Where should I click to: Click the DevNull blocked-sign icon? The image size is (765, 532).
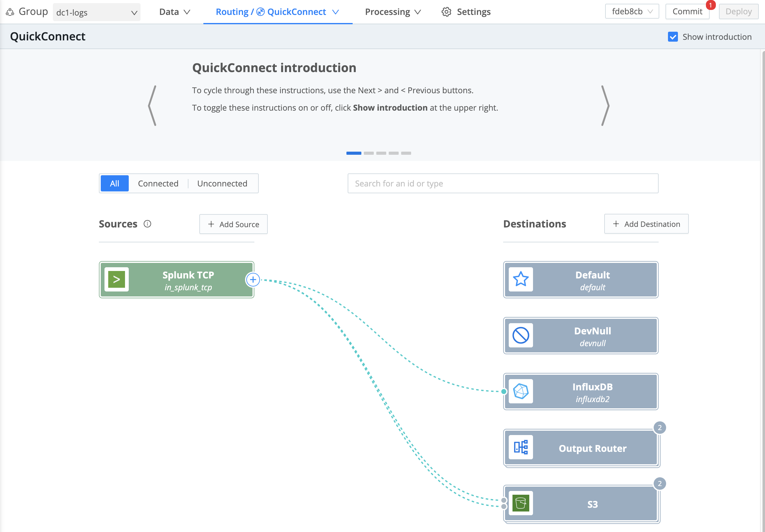pyautogui.click(x=521, y=335)
